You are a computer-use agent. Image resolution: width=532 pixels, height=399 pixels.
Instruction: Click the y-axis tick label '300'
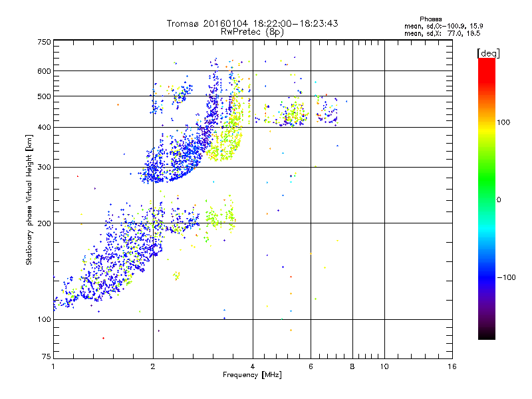(44, 167)
